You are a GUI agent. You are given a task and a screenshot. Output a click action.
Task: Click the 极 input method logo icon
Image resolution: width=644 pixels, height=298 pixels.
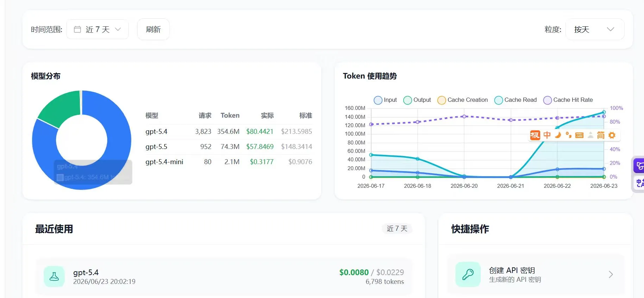(535, 135)
